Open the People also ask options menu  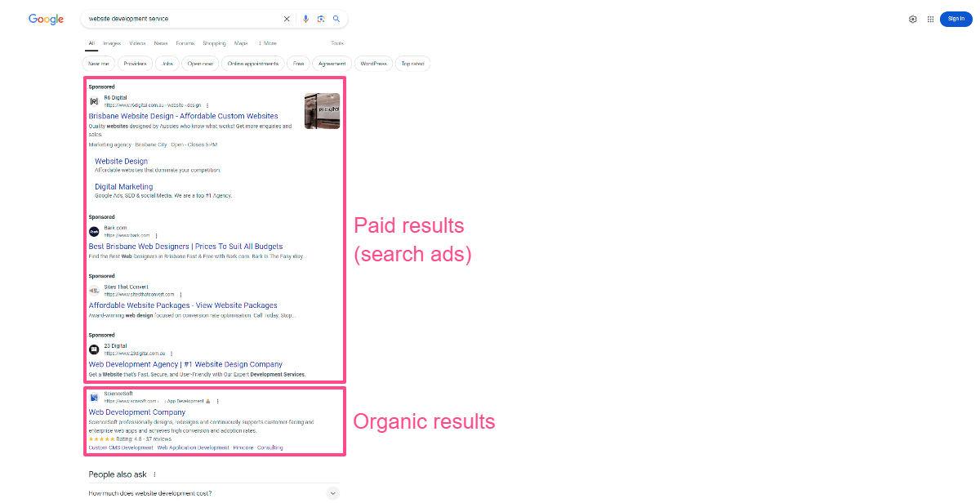click(x=154, y=474)
